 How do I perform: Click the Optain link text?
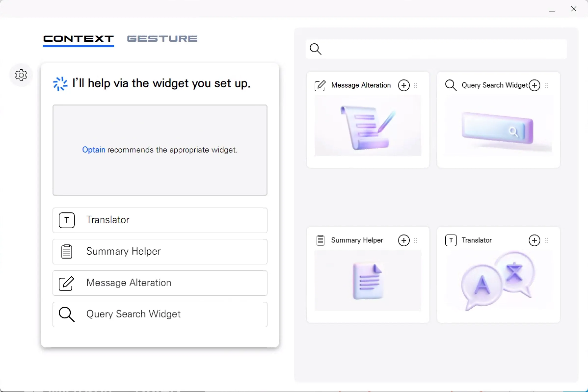(x=94, y=150)
